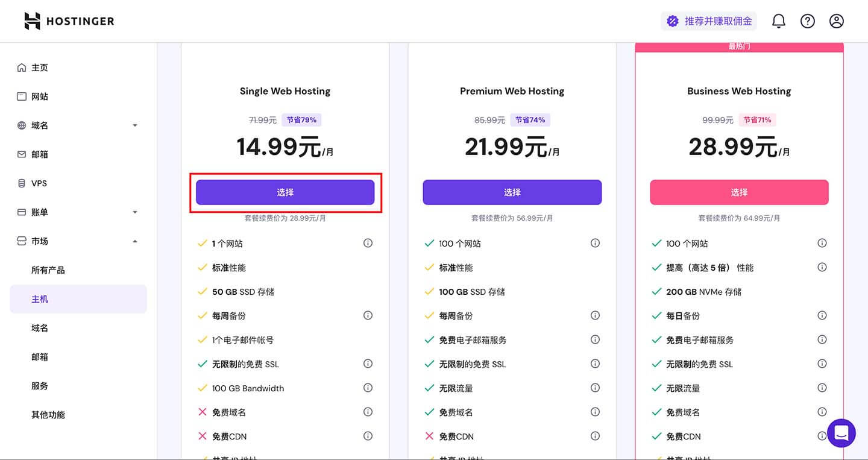Click the Hostinger logo
Screen dimensions: 868x460
click(68, 20)
